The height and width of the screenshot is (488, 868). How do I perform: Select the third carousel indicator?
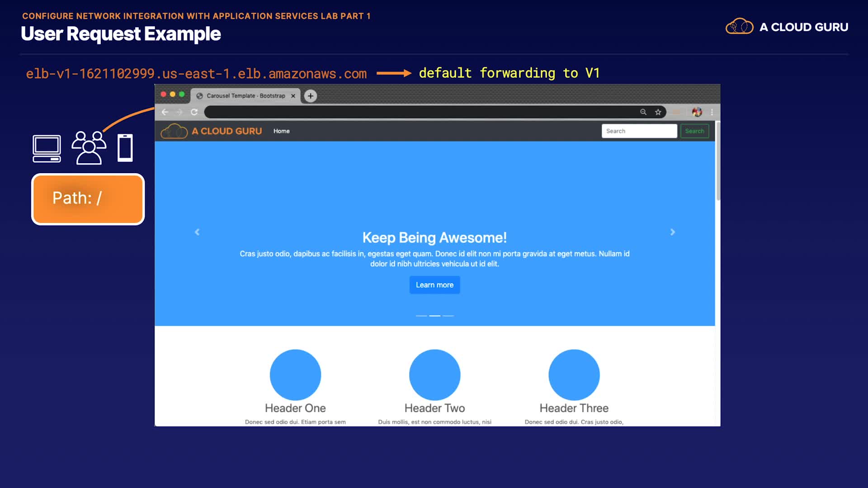pyautogui.click(x=448, y=316)
